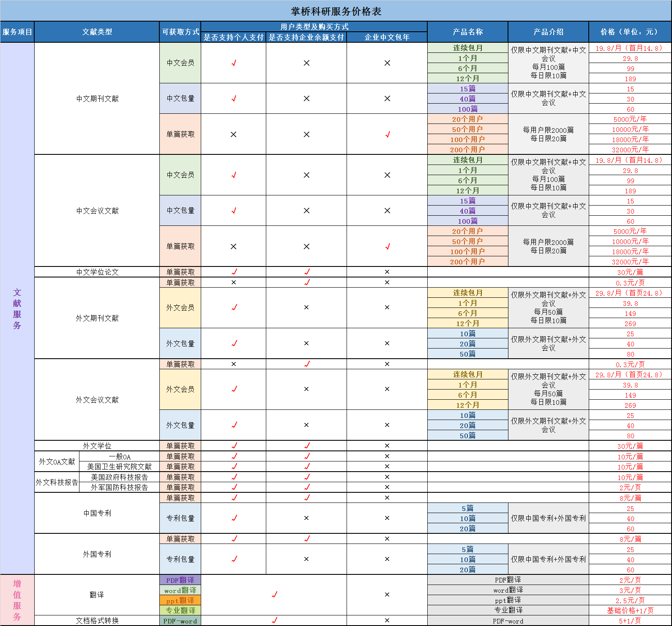Viewport: 672px width, 626px height.
Task: Click the 中文会员 cell under 中文期刊文献
Action: 180,63
